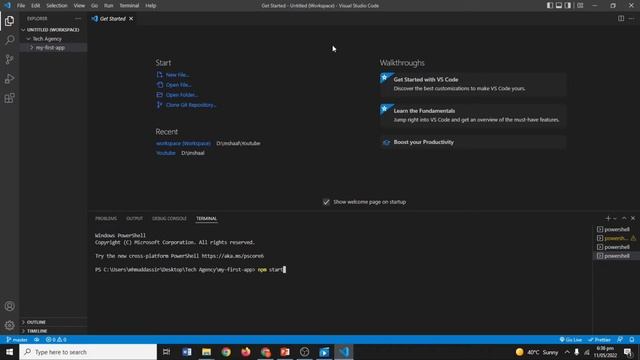
Task: Open the Edit menu
Action: pos(36,6)
